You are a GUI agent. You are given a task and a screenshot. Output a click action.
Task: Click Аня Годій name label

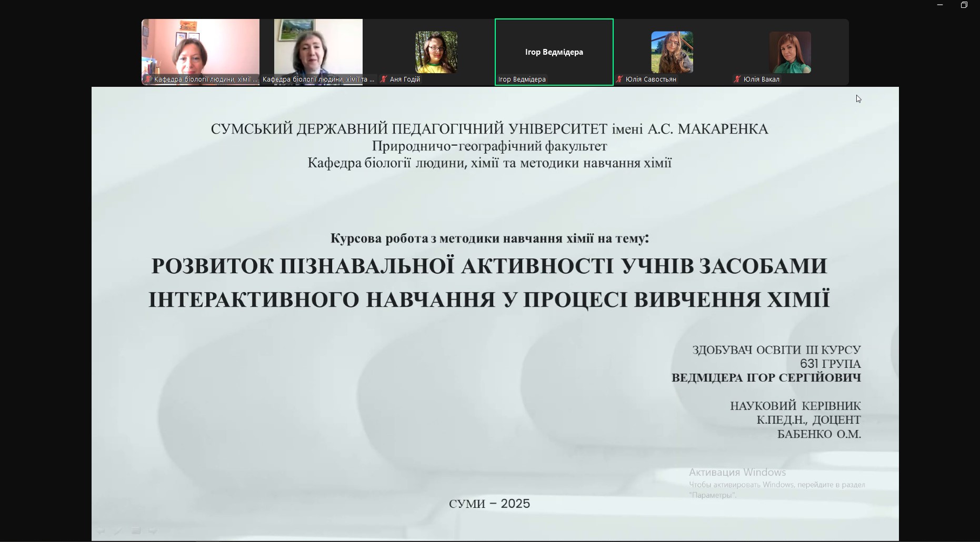pyautogui.click(x=405, y=79)
